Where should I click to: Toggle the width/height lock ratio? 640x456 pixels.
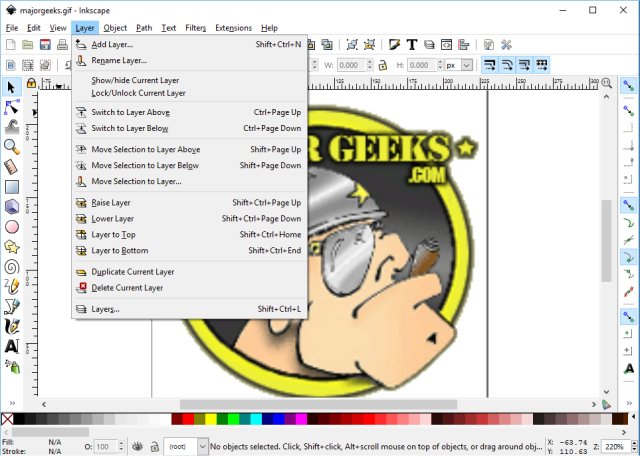382,65
